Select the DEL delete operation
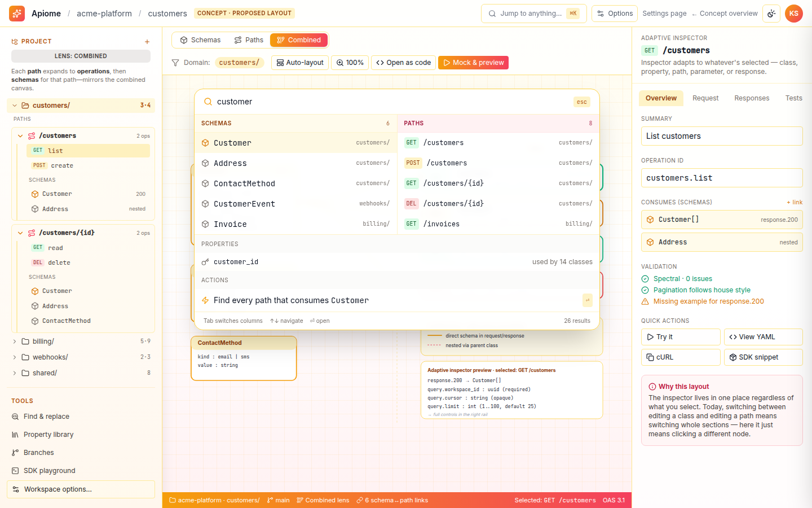 coord(88,262)
